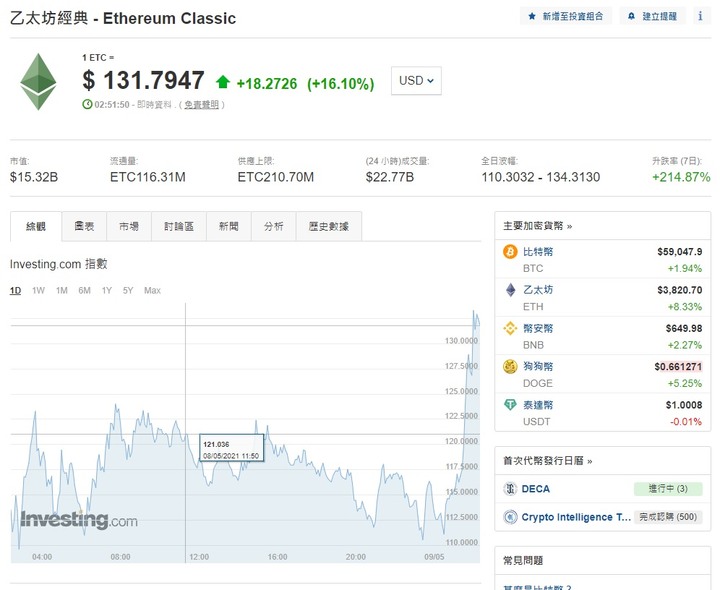Click the Tether USDT coin icon
This screenshot has width=720, height=590.
coord(510,405)
